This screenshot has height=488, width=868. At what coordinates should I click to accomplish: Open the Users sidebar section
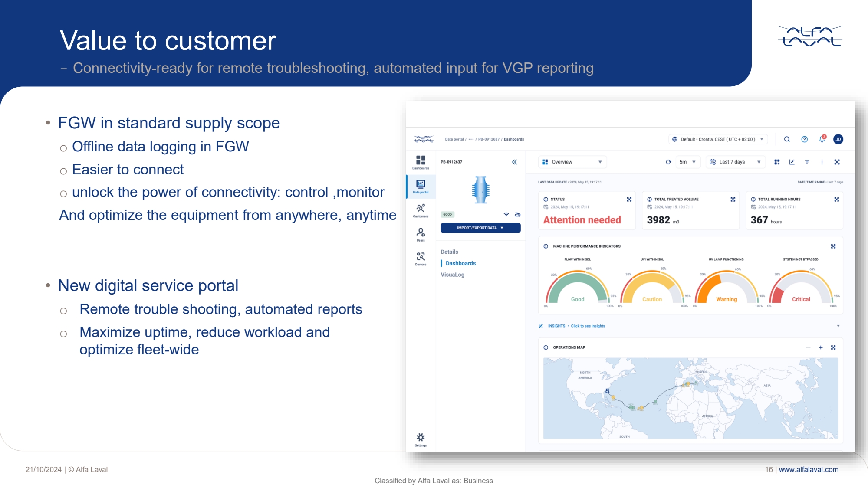pos(421,234)
